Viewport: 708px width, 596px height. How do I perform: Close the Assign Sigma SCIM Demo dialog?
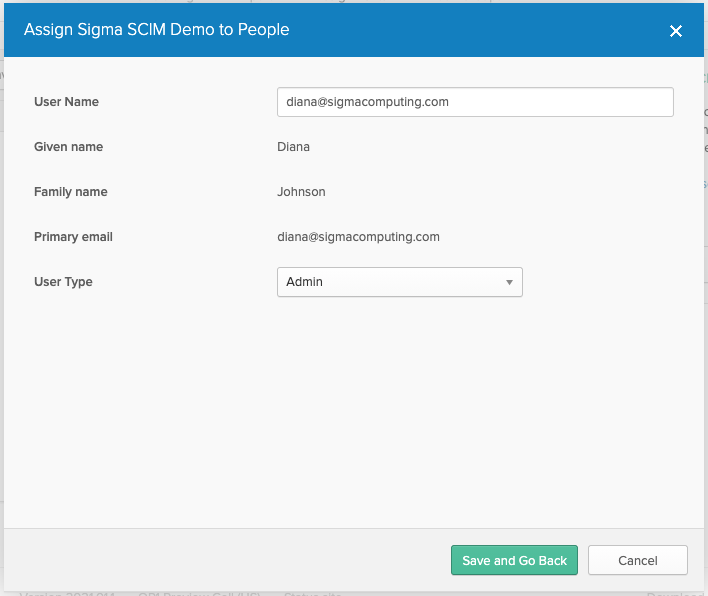click(675, 31)
